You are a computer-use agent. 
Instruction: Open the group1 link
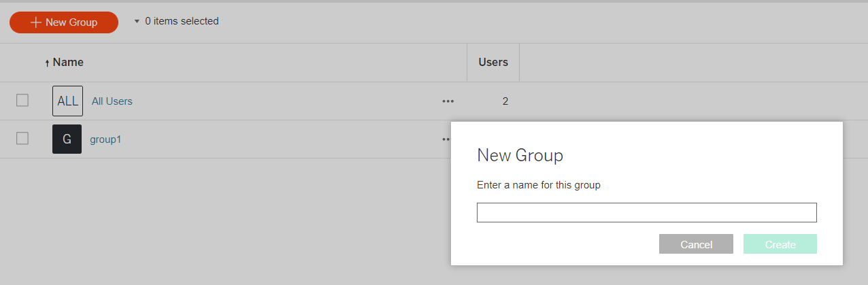[x=105, y=139]
